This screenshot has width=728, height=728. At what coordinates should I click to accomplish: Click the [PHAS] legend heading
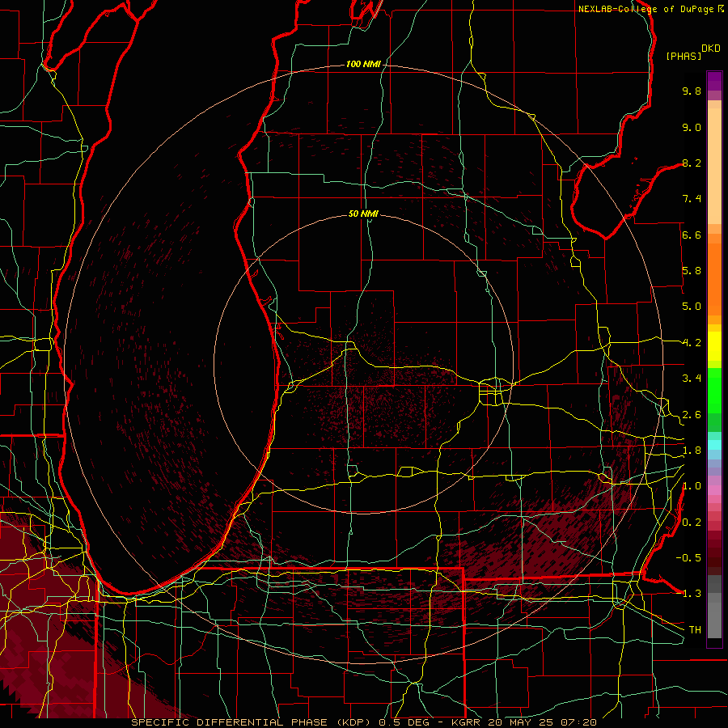pos(684,57)
